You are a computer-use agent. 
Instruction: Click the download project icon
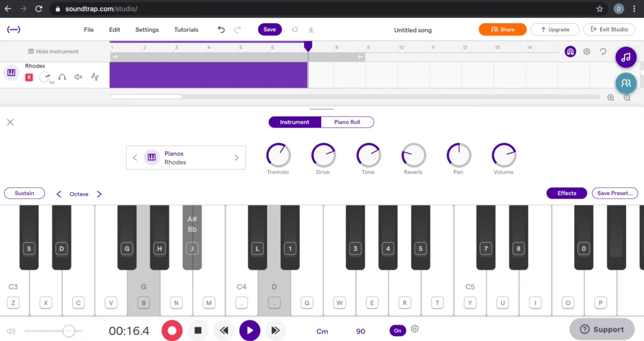pyautogui.click(x=311, y=29)
